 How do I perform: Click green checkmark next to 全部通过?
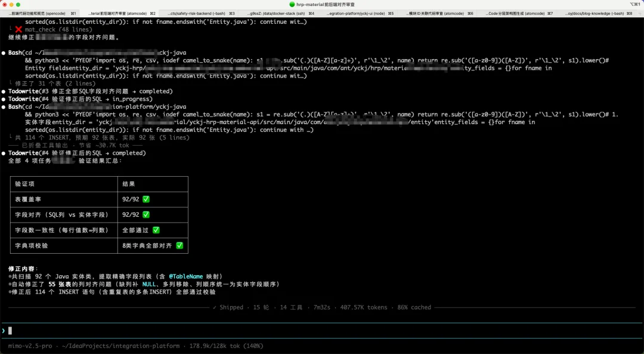coord(156,230)
